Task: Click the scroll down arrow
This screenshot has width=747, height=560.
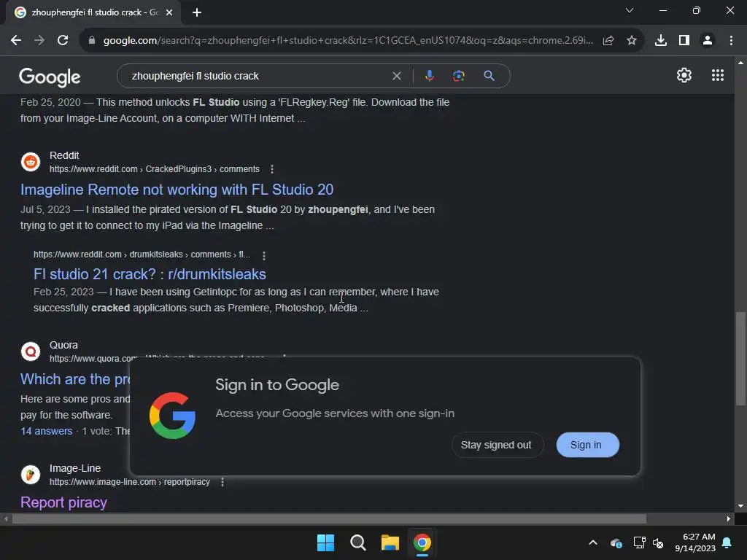Action: [740, 506]
